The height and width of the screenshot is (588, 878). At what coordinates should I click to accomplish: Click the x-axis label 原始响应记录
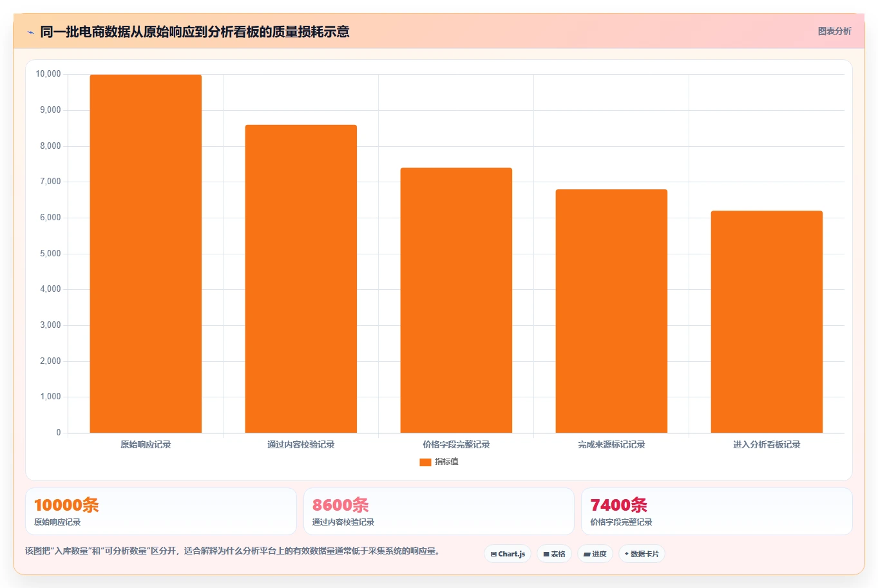tap(146, 444)
